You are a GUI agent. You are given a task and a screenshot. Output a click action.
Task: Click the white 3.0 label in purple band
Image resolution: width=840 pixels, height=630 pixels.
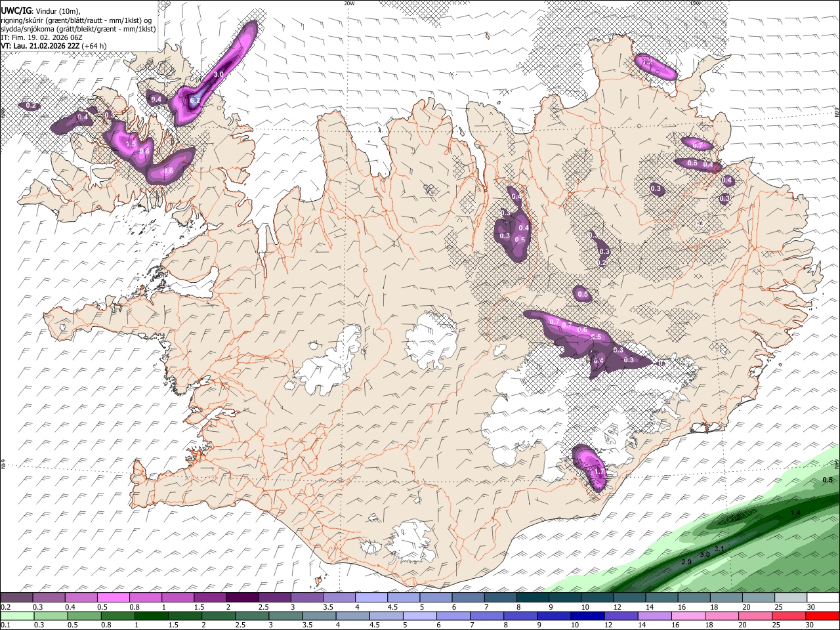click(x=219, y=75)
